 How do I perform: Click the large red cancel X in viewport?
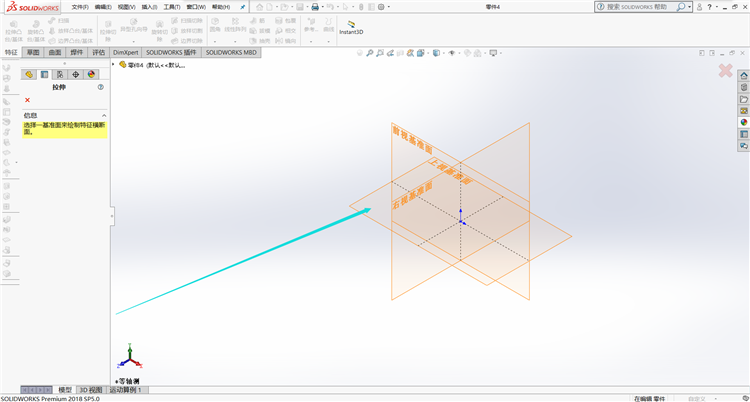pos(726,70)
